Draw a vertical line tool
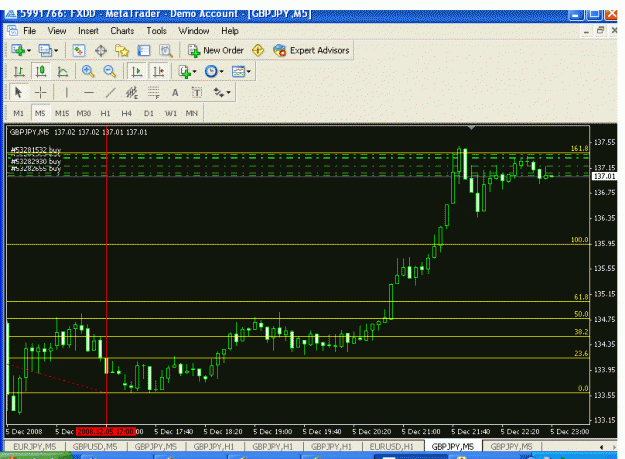625x459 pixels. point(67,92)
